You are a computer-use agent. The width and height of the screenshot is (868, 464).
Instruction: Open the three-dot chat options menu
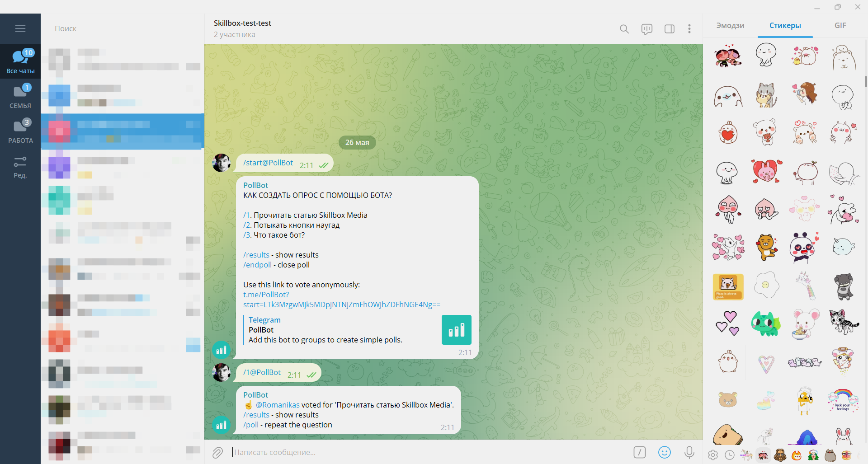pyautogui.click(x=689, y=29)
